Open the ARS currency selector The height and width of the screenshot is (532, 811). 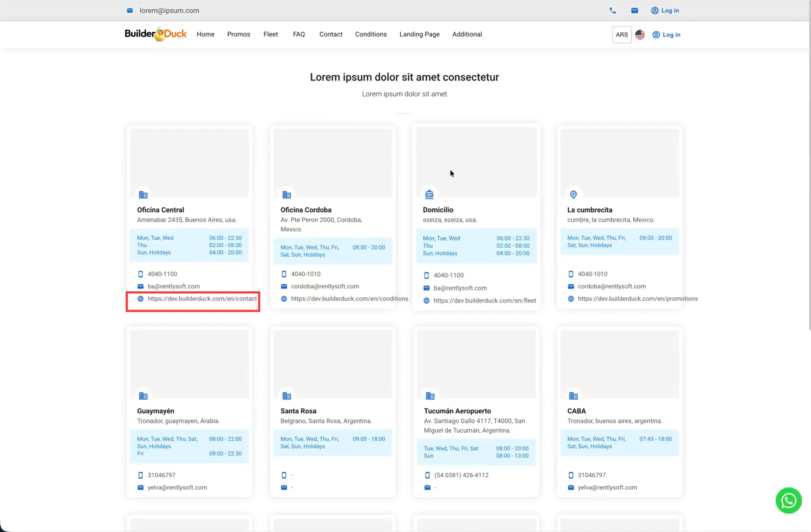(621, 35)
